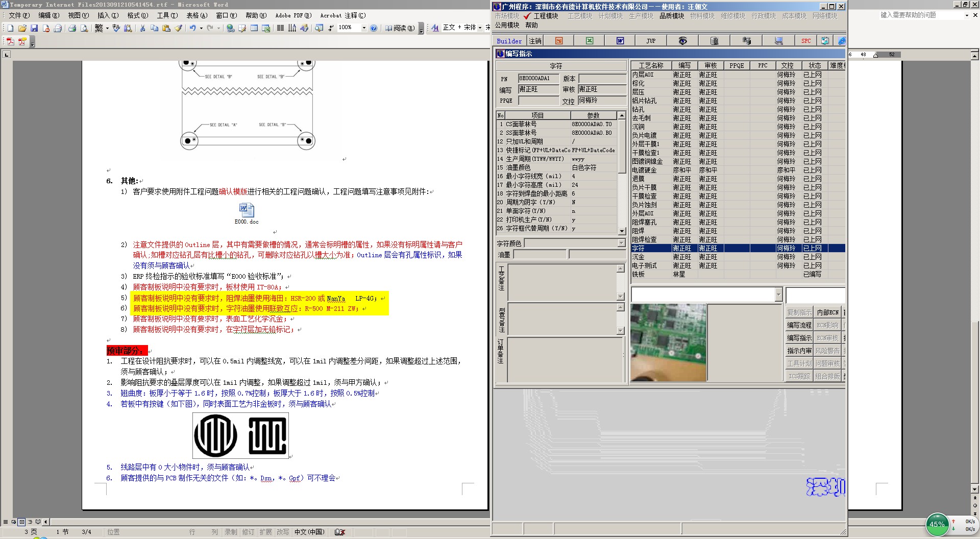This screenshot has width=980, height=539.
Task: Open the Traditional Chinese conversion dropdown arrow
Action: [107, 28]
